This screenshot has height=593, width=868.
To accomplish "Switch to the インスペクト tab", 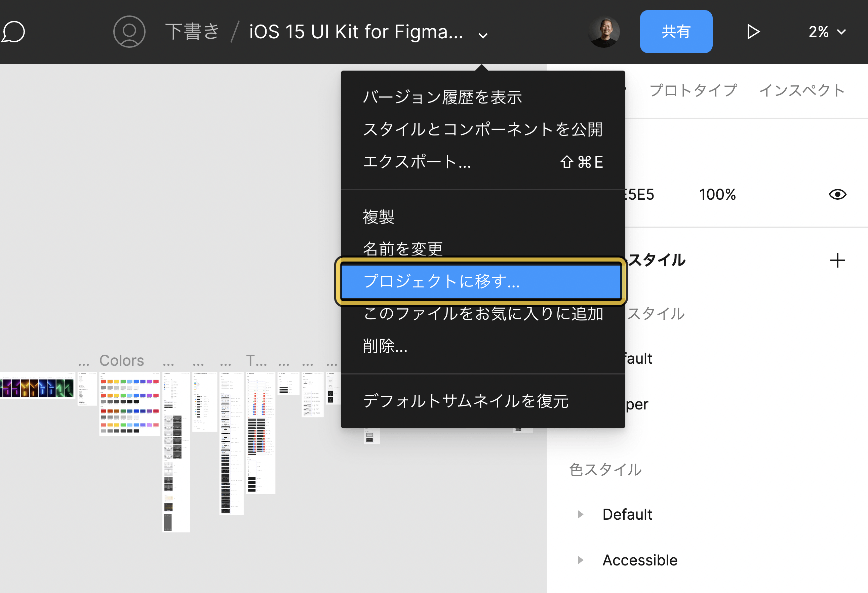I will coord(802,90).
